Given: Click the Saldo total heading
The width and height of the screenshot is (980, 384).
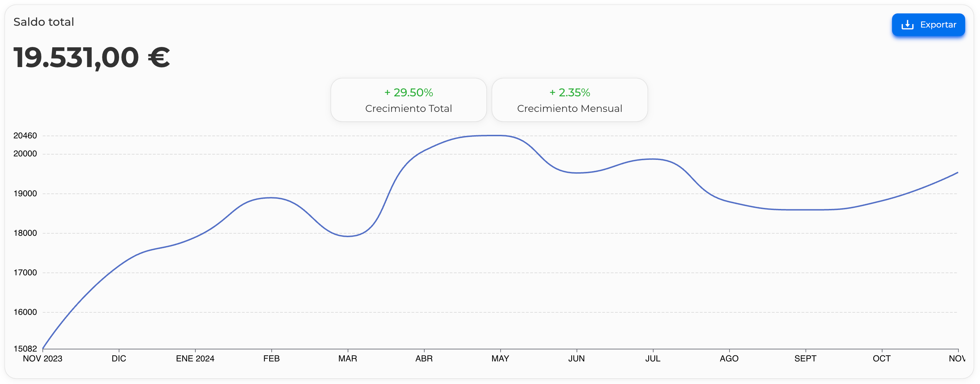Looking at the screenshot, I should click(x=44, y=22).
